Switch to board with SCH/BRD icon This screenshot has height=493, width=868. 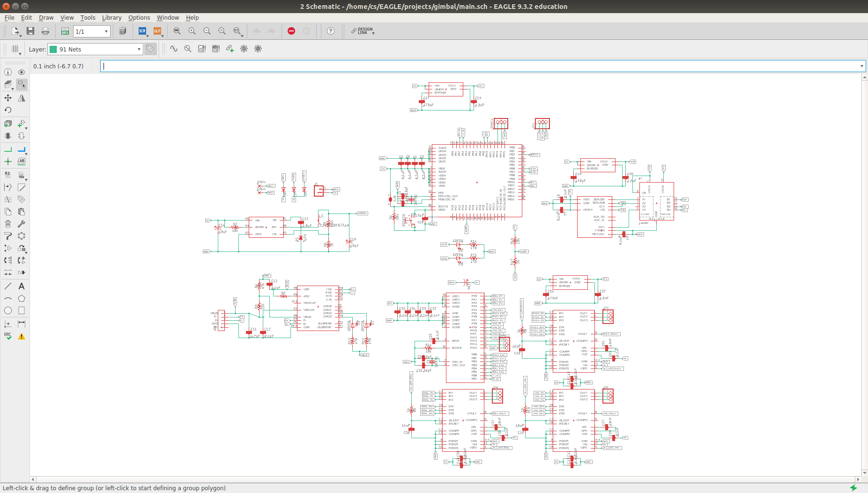(65, 31)
